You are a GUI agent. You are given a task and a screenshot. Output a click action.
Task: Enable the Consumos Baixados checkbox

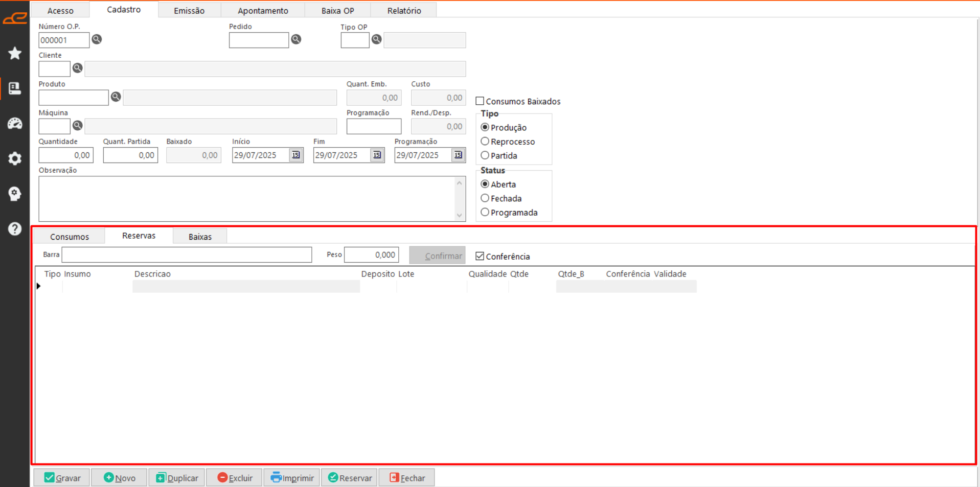point(480,101)
